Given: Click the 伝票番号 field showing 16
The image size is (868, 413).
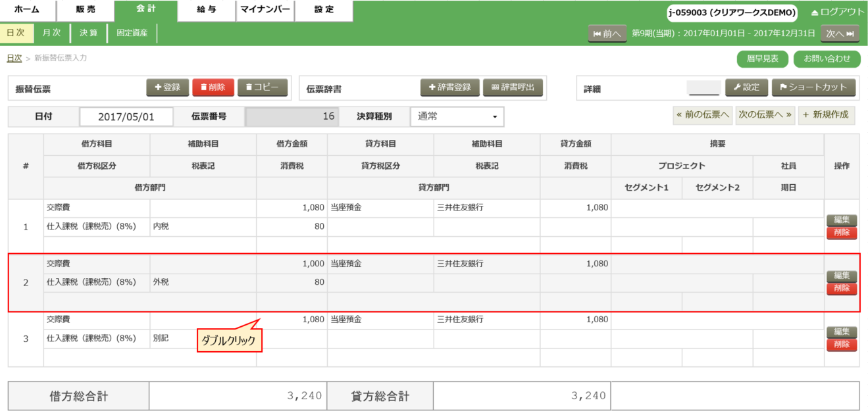Looking at the screenshot, I should pos(292,117).
